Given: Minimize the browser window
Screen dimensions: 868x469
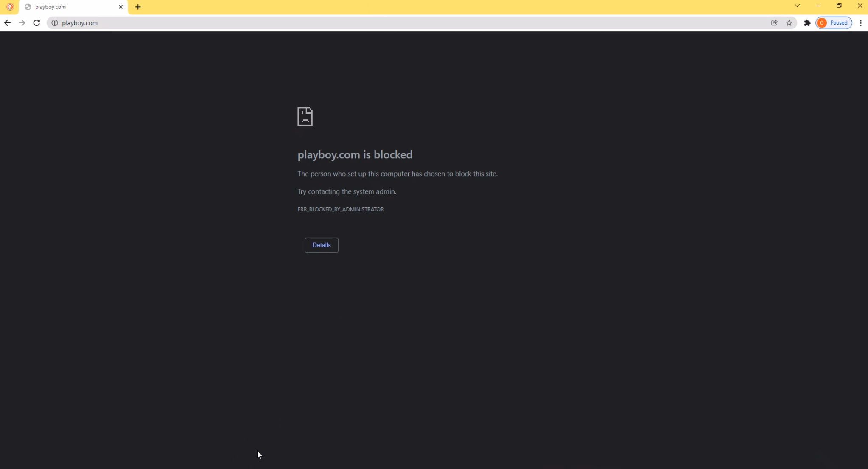Looking at the screenshot, I should pyautogui.click(x=818, y=6).
